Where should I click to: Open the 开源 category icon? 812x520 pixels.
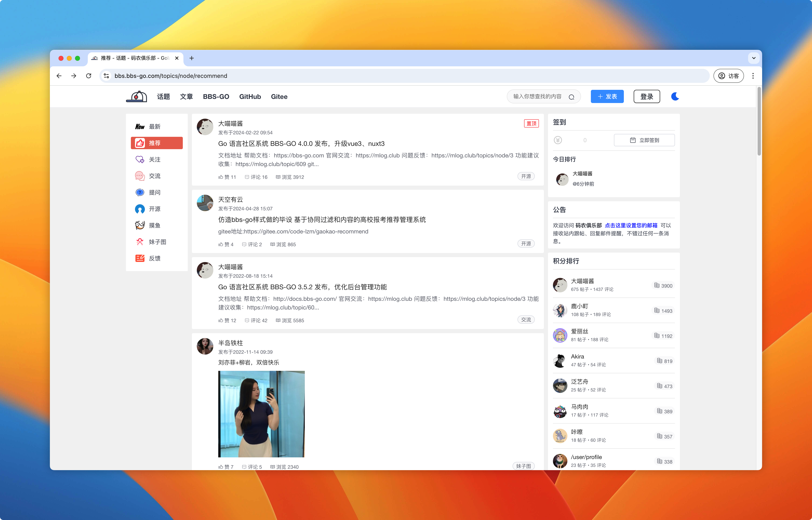click(140, 209)
